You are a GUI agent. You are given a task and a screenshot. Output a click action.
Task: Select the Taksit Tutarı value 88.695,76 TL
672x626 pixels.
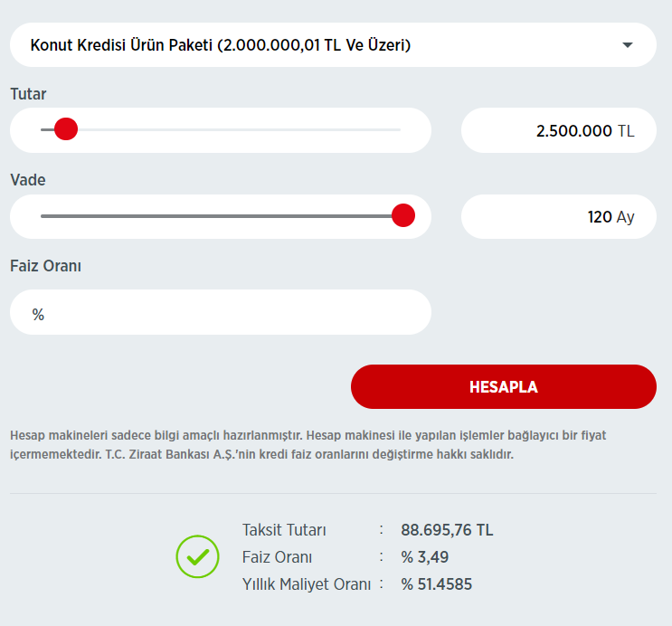[447, 530]
